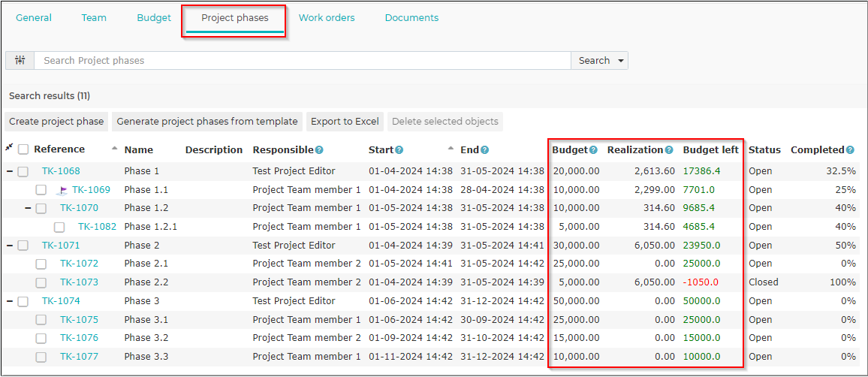Switch to the Documents tab
868x377 pixels.
coord(411,18)
